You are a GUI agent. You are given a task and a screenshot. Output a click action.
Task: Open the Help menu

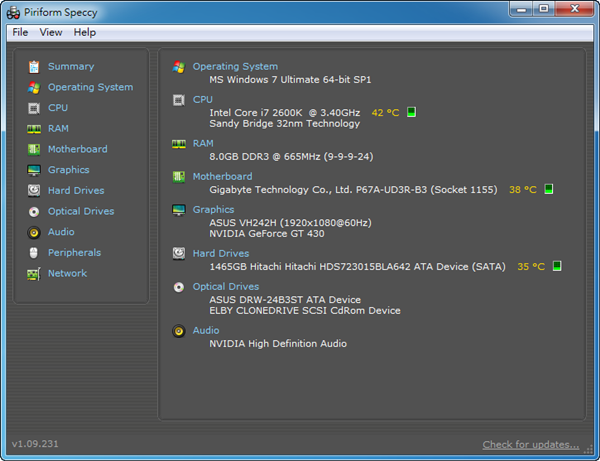tap(85, 32)
